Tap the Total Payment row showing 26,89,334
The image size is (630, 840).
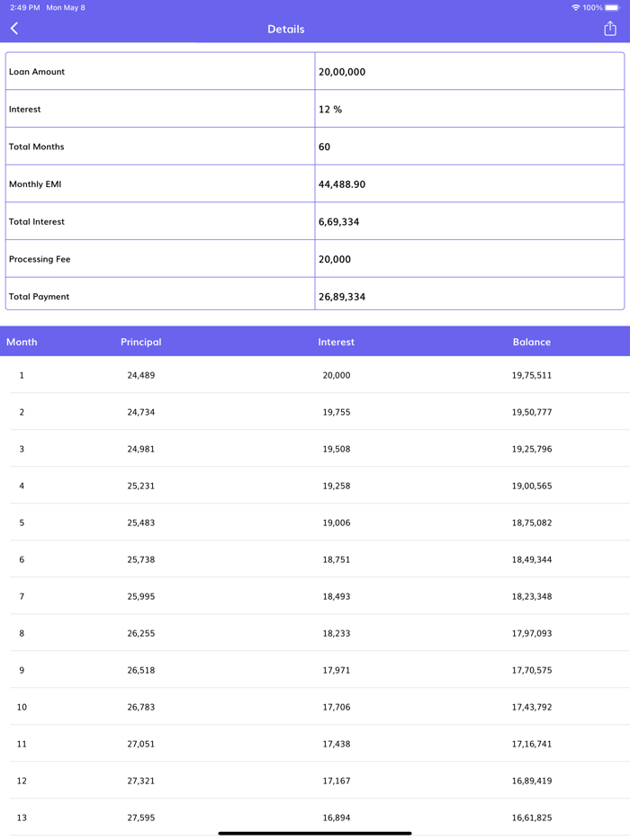(345, 296)
